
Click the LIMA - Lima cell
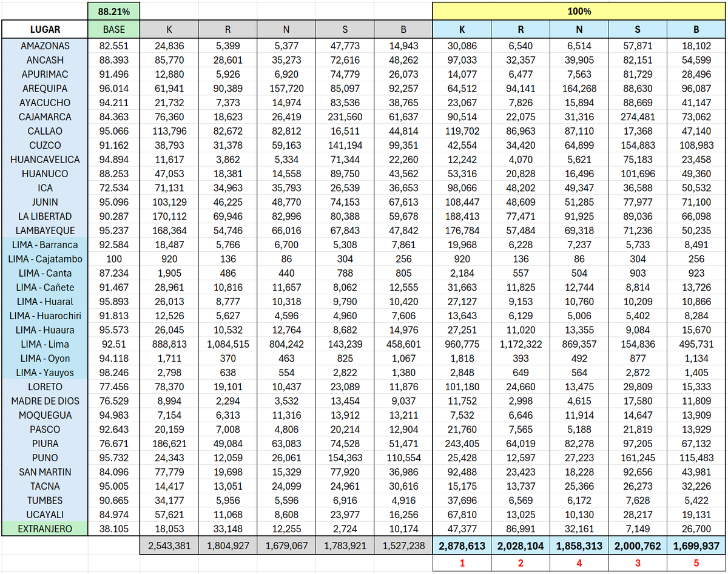[45, 344]
